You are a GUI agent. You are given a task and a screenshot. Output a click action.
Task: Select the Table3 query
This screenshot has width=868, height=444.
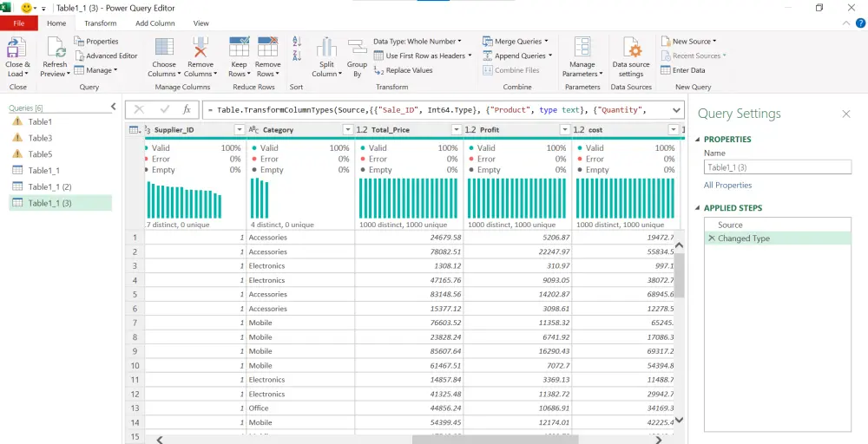pyautogui.click(x=61, y=138)
